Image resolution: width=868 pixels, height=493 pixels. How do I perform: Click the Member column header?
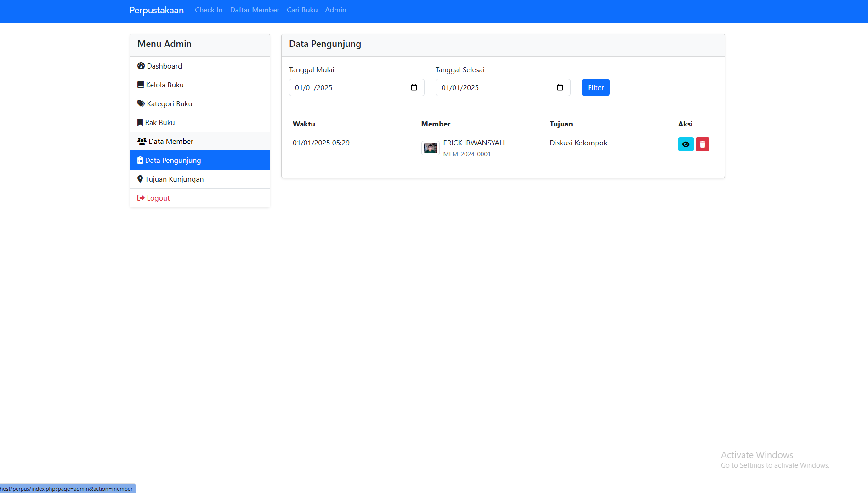pos(436,124)
